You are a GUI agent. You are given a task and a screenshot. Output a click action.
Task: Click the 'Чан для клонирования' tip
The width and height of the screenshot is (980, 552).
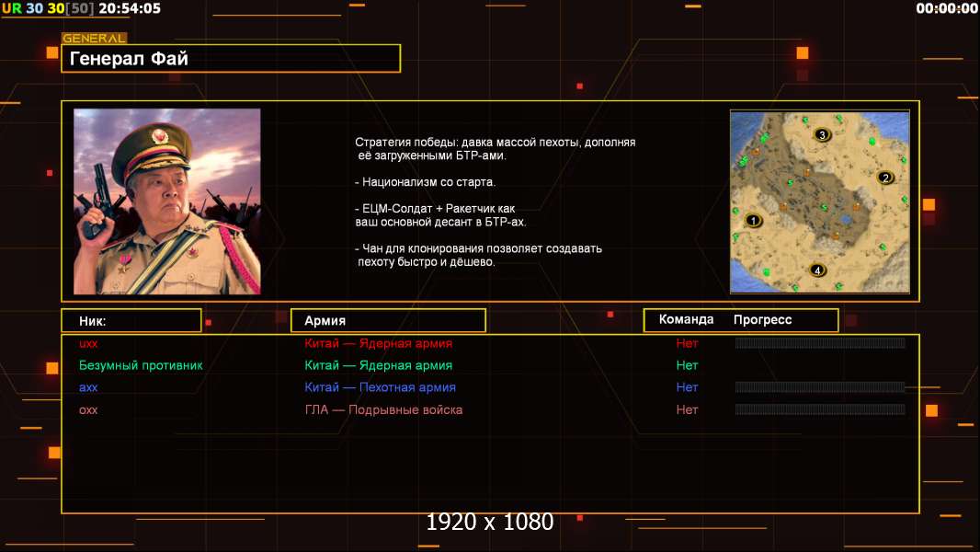478,255
